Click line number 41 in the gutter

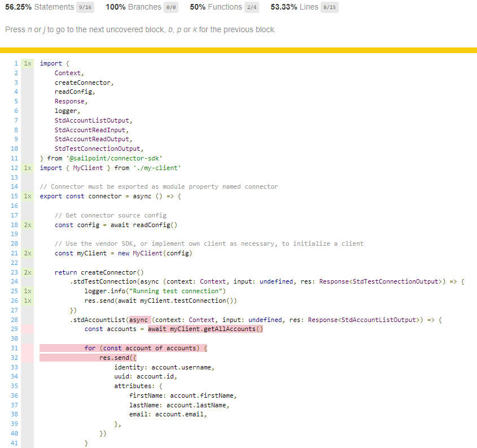(15, 443)
